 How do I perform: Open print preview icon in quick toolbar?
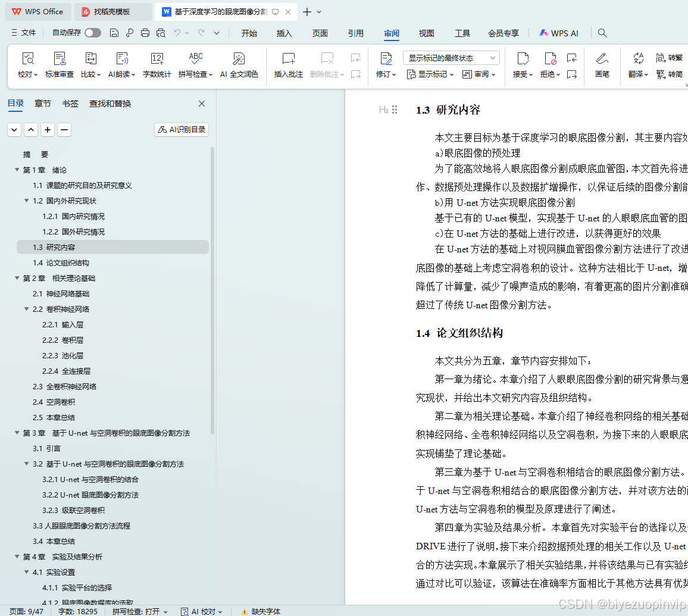[161, 33]
